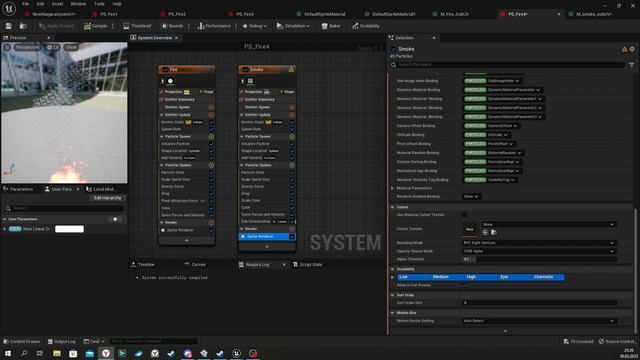This screenshot has height=360, width=640.
Task: Click the viewport options hamburger icon
Action: tap(7, 47)
